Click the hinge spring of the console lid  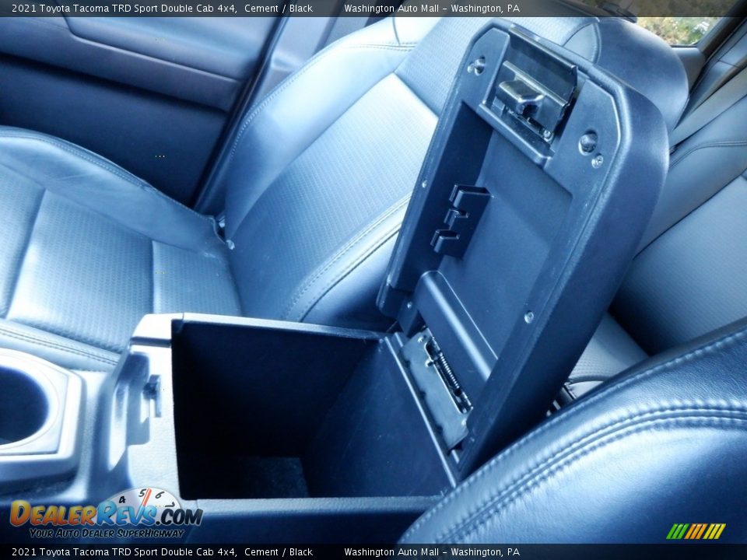(448, 375)
